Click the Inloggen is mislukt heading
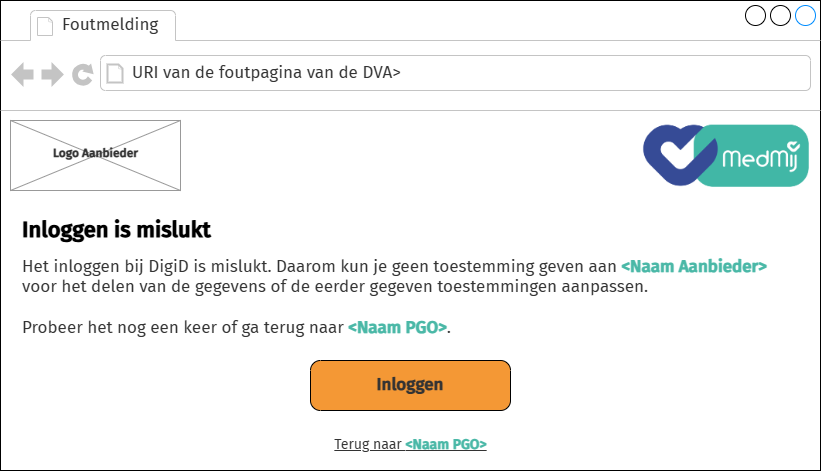The height and width of the screenshot is (471, 821). [x=116, y=231]
